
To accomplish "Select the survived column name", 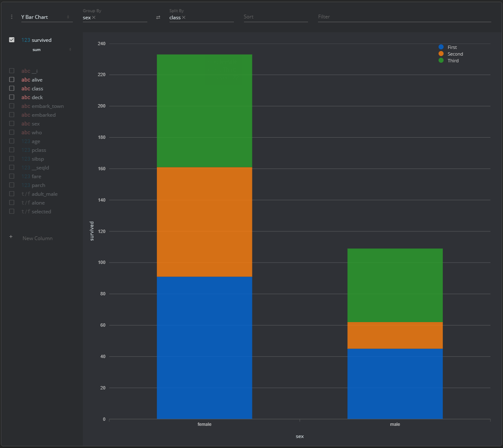I will pyautogui.click(x=42, y=40).
